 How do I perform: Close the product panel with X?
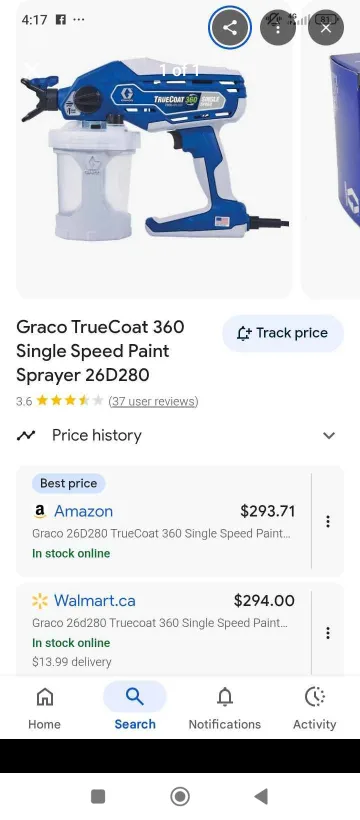point(325,27)
